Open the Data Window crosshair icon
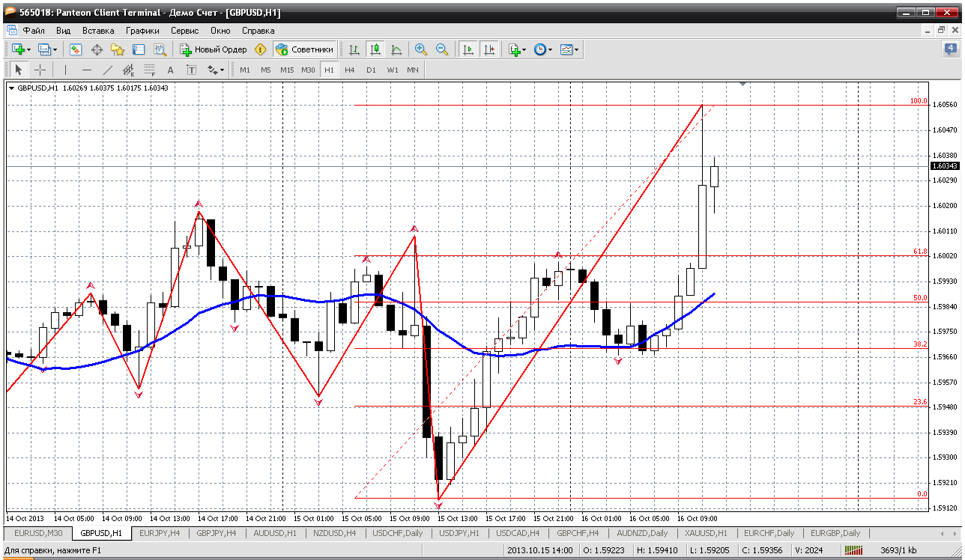This screenshot has width=965, height=560. pos(97,49)
